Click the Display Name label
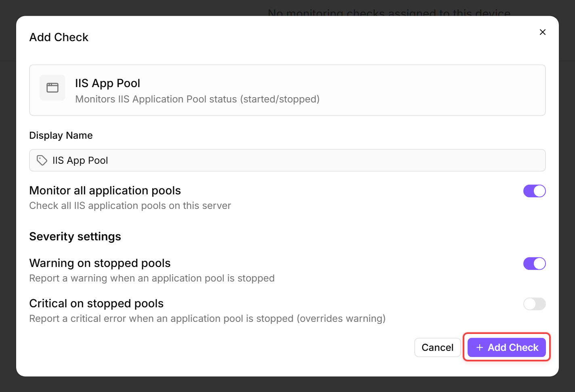This screenshot has width=575, height=392. point(61,136)
